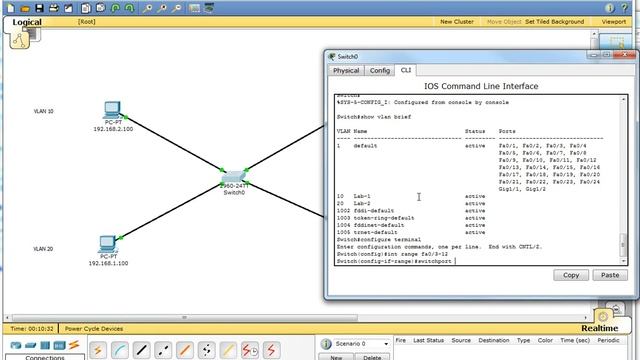Click Delete scenario button

coord(372,357)
